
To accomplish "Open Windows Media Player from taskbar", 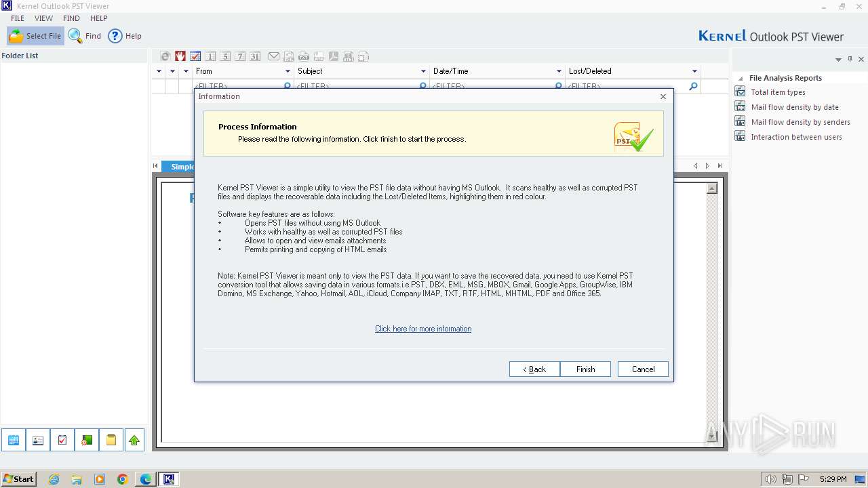I will [100, 479].
